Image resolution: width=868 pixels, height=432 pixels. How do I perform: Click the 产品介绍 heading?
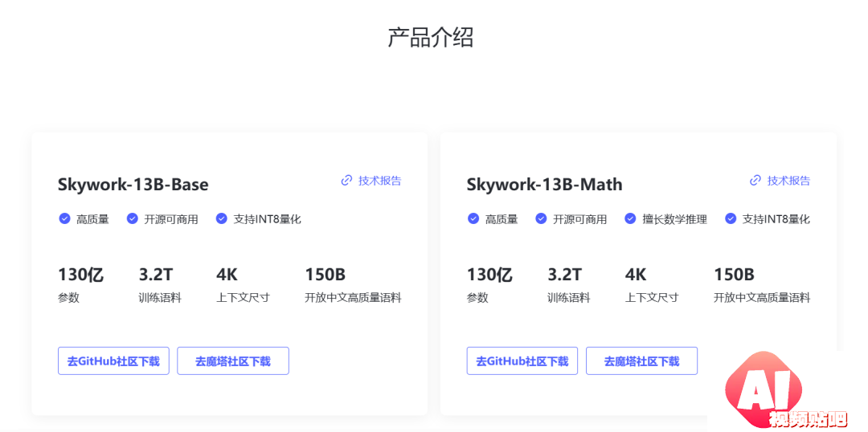click(x=430, y=38)
